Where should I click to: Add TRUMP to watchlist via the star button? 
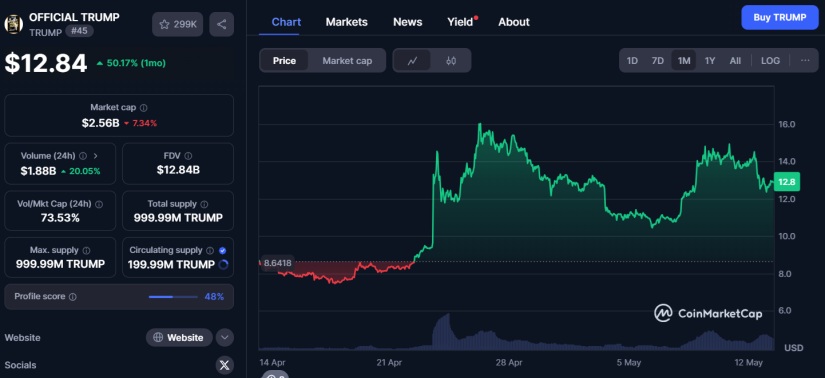click(177, 24)
